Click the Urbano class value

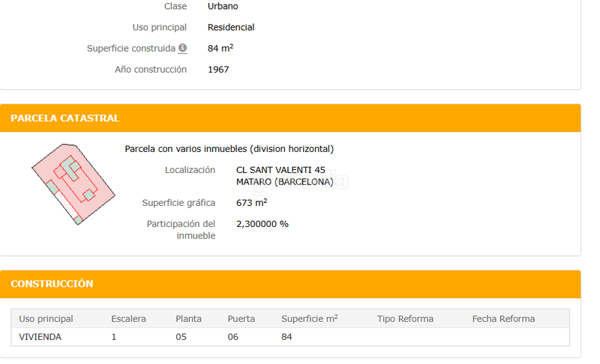(223, 7)
